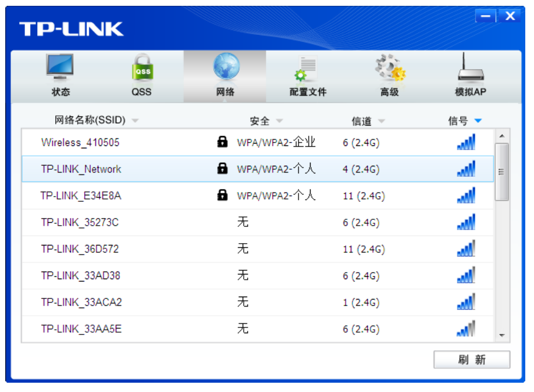
Task: Open the 配置文件 profile document icon
Action: [307, 69]
